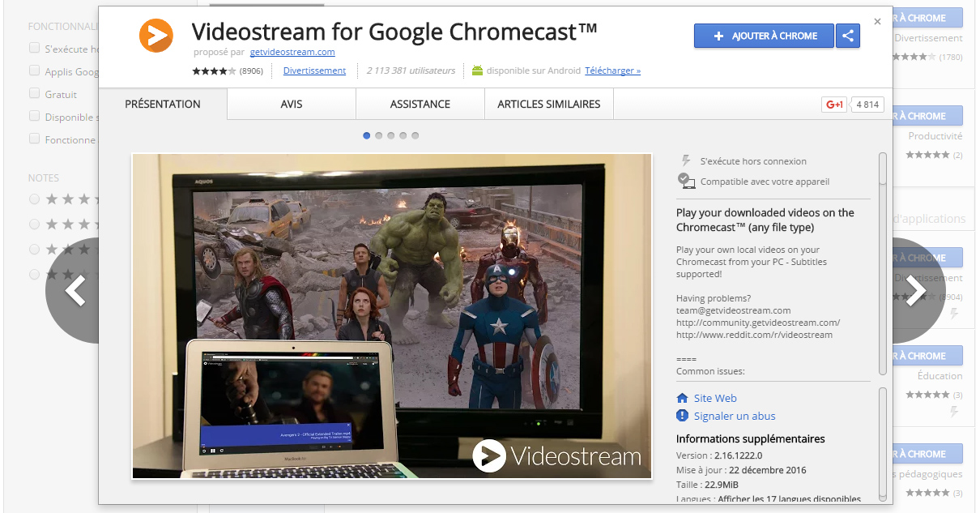Click the lightning offline icon
980x513 pixels.
[x=687, y=160]
